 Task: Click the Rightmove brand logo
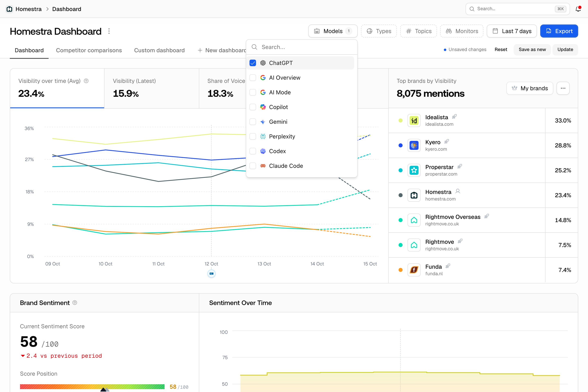pos(414,245)
